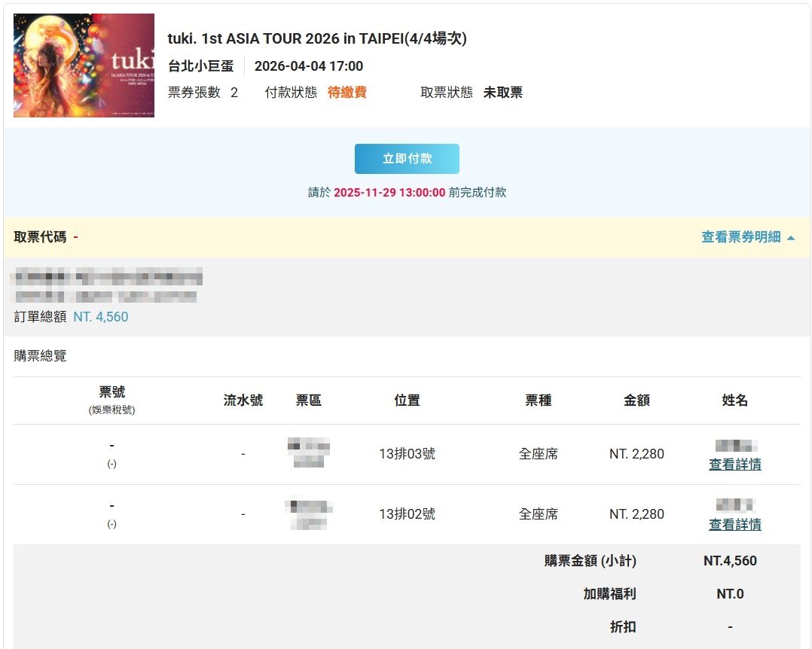Click the 折扣 discount label
Viewport: 812px width, 649px height.
[x=622, y=626]
